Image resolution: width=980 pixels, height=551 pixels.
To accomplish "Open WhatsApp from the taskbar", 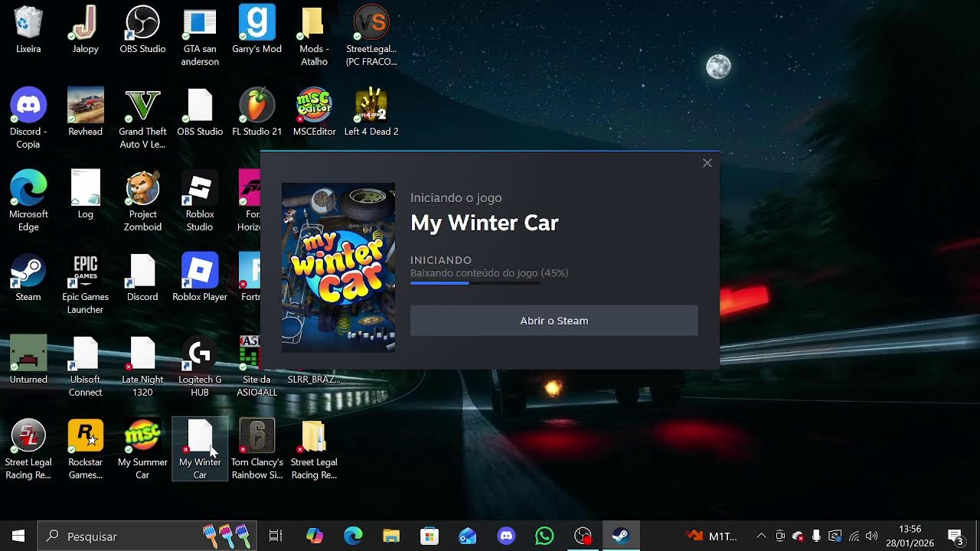I will 544,536.
